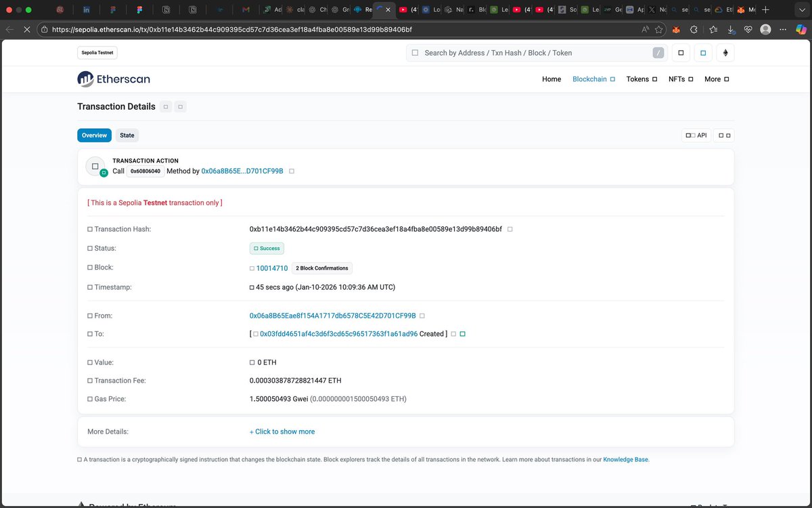
Task: Open contract code icon after Created text
Action: click(463, 334)
